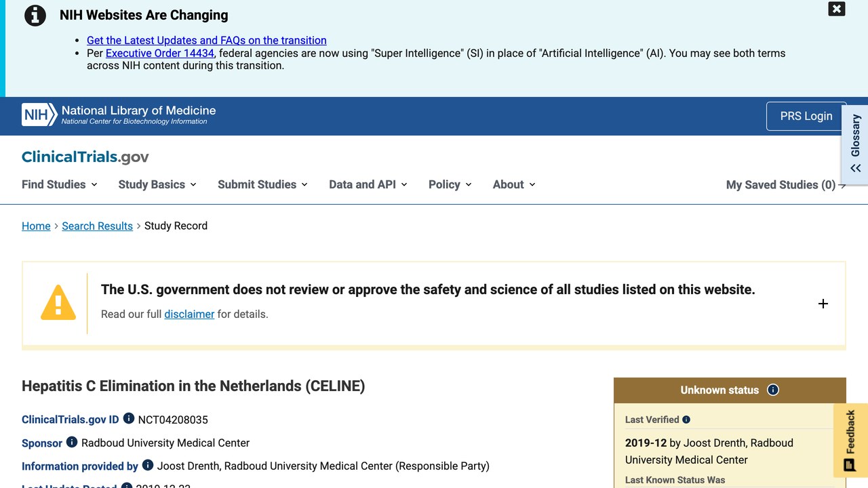Click the NIH Websites banner info icon
This screenshot has height=488, width=868.
point(35,16)
